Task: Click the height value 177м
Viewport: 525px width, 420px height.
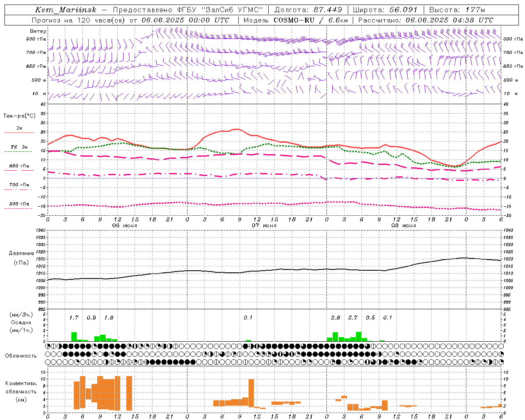Action: click(475, 10)
